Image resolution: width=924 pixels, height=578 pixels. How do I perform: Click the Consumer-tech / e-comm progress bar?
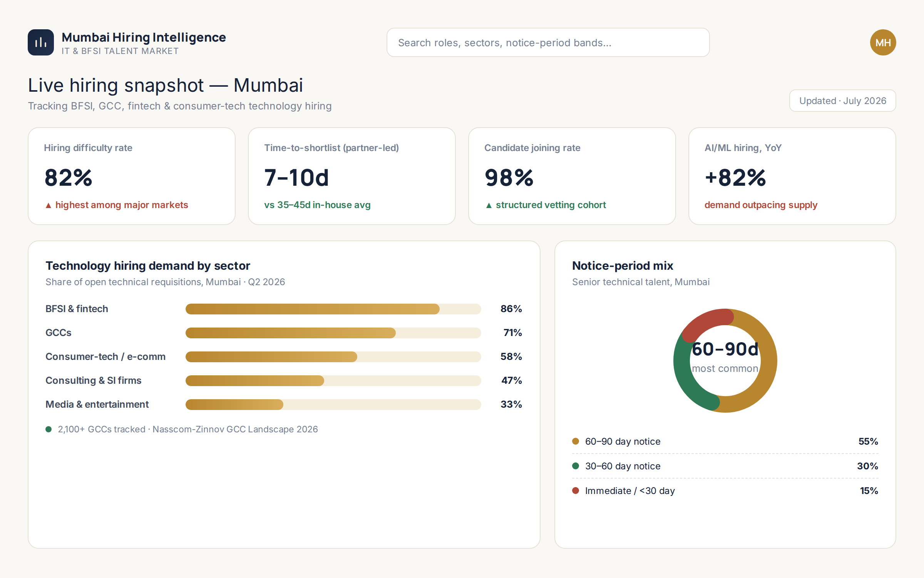333,357
